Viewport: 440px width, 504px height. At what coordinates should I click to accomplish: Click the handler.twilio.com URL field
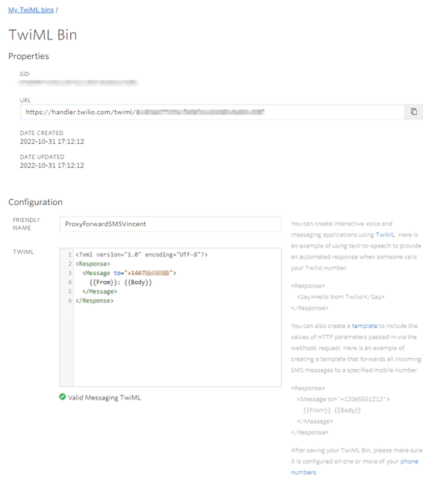[x=212, y=112]
